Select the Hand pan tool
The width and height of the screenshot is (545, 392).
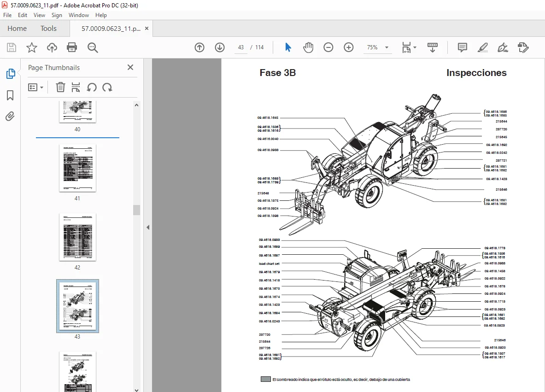[308, 47]
